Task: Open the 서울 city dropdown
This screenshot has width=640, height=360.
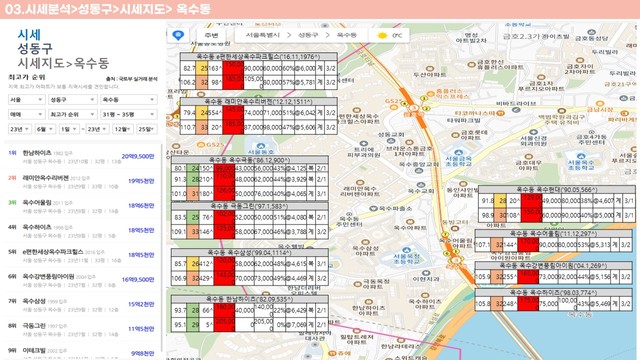Action: [x=27, y=100]
